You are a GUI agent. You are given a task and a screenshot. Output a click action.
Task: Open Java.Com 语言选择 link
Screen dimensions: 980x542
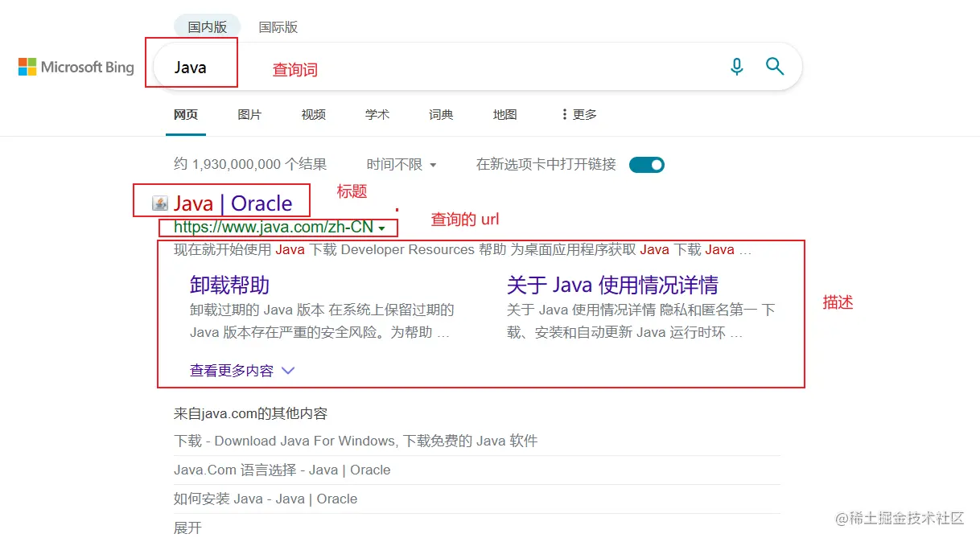tap(282, 470)
